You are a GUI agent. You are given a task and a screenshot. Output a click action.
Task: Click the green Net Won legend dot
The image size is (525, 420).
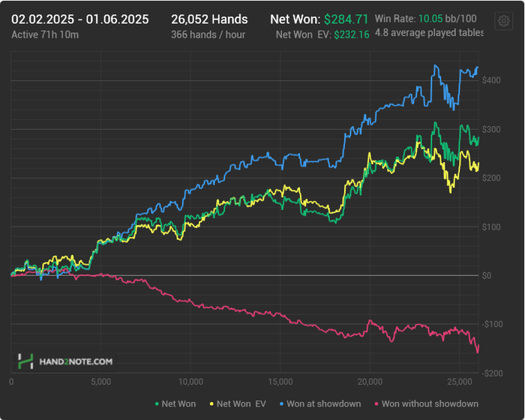157,404
